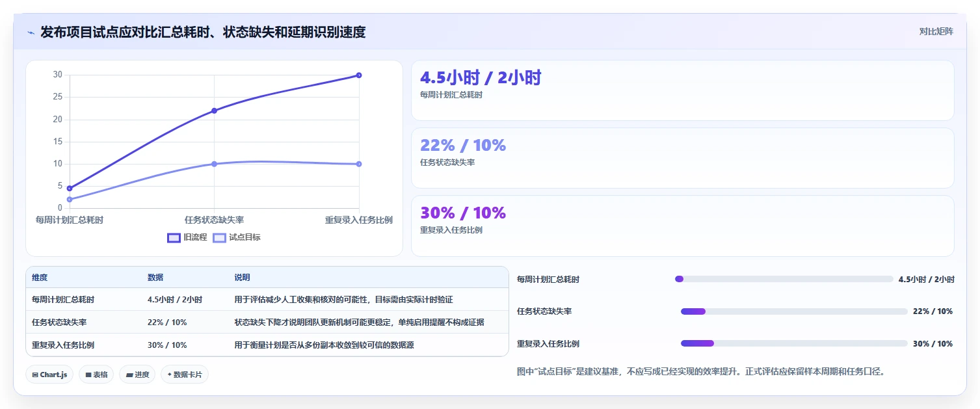Toggle the 旧流程 legend series

[x=187, y=237]
